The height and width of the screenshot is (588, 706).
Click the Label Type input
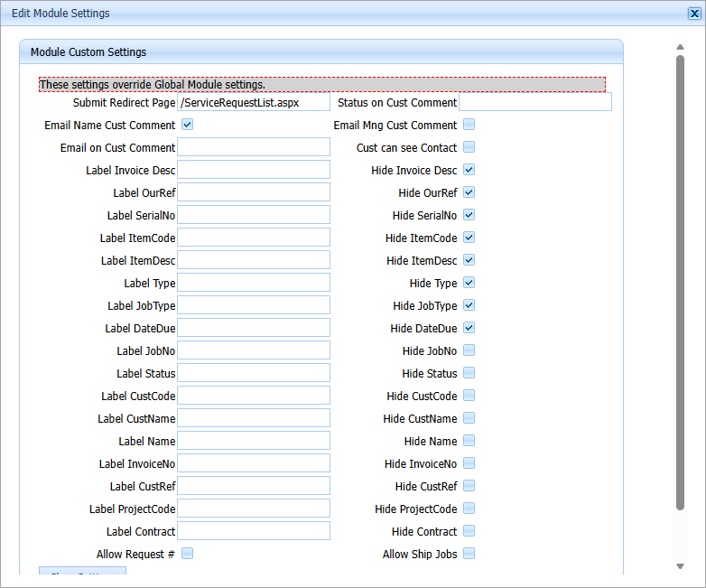point(254,283)
